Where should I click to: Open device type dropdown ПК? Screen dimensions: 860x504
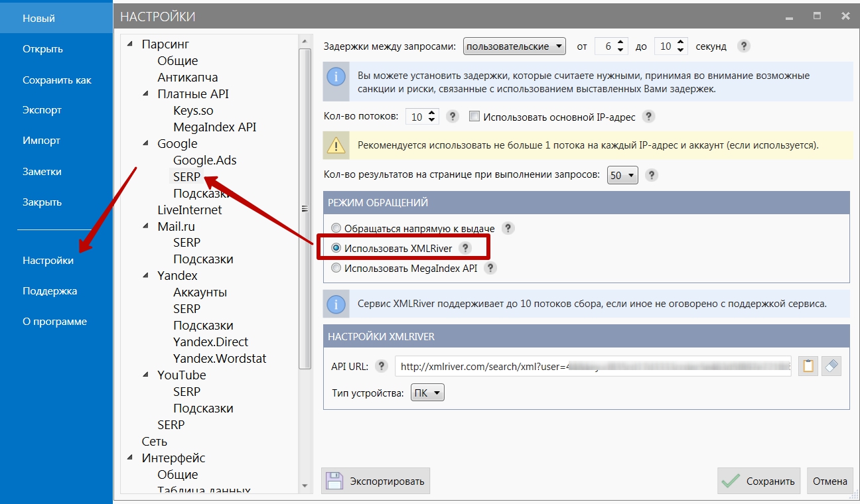point(427,393)
